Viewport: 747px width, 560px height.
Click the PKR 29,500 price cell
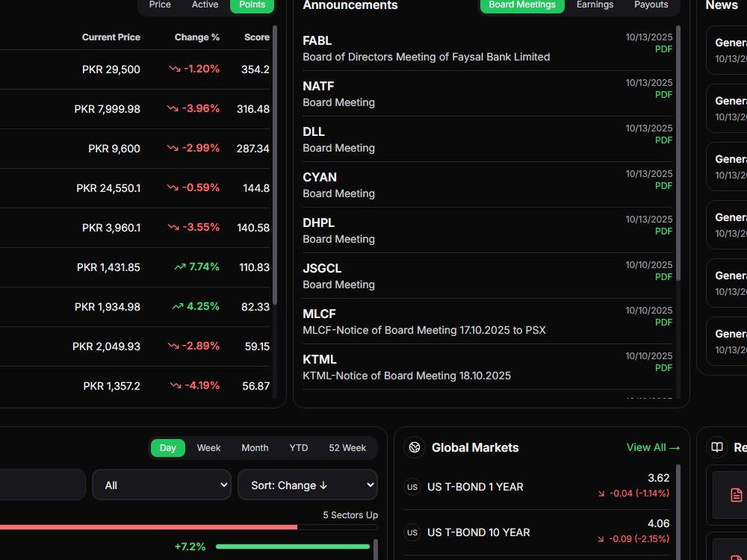pos(111,69)
